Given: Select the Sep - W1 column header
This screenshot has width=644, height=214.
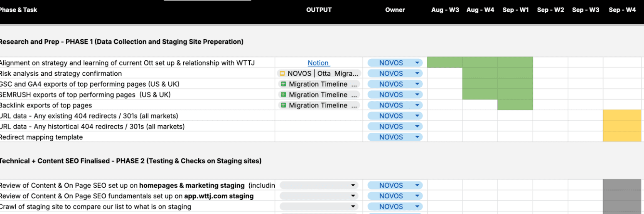Looking at the screenshot, I should click(x=515, y=10).
